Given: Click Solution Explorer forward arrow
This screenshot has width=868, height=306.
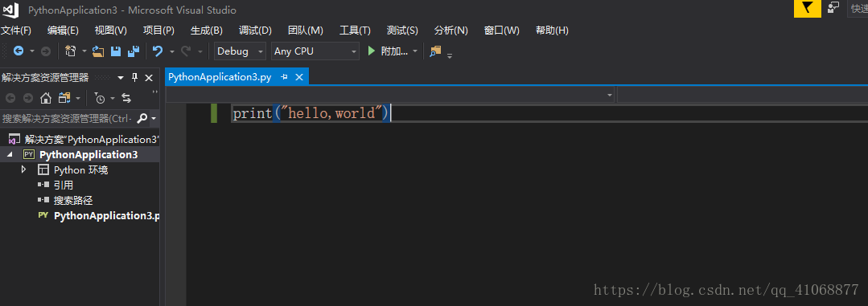Looking at the screenshot, I should [27, 98].
